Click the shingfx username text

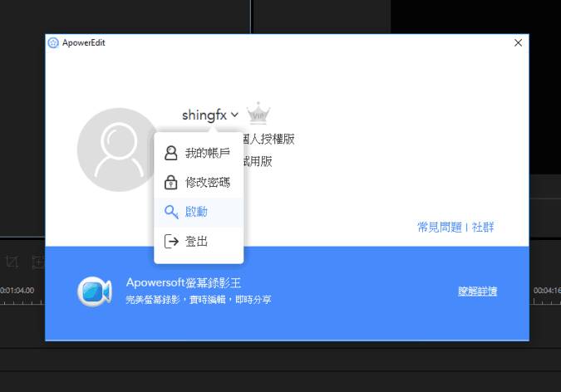tap(204, 115)
